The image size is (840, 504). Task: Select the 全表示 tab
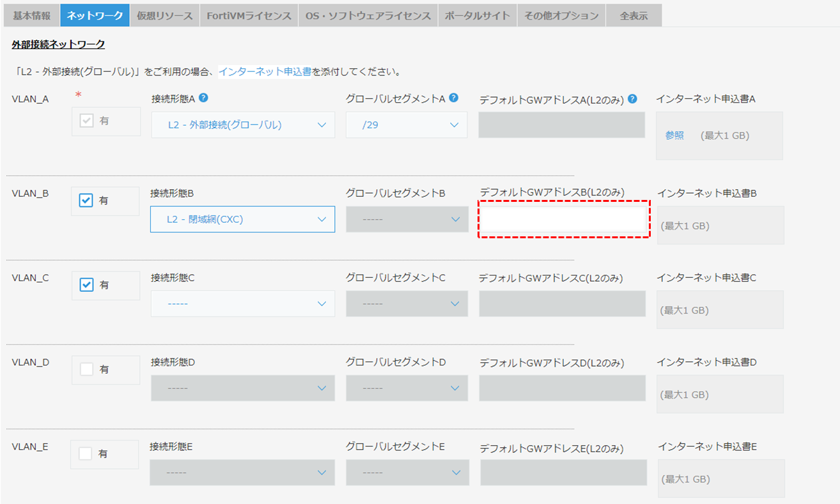(634, 16)
